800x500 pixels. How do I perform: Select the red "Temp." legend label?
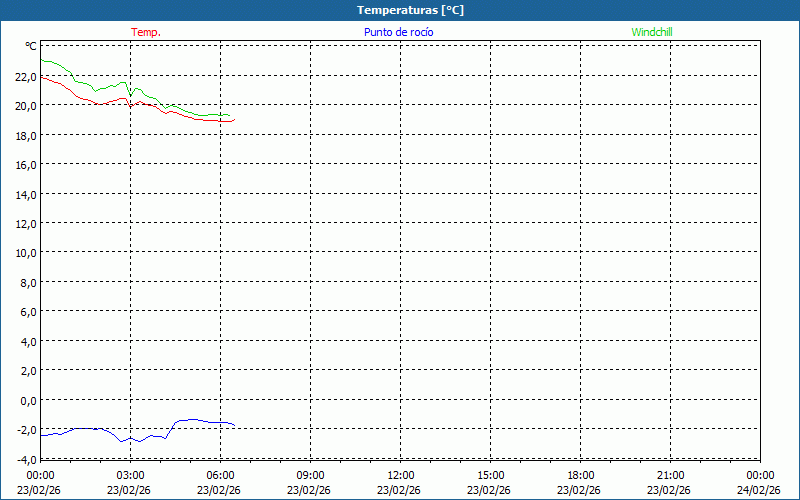(146, 32)
